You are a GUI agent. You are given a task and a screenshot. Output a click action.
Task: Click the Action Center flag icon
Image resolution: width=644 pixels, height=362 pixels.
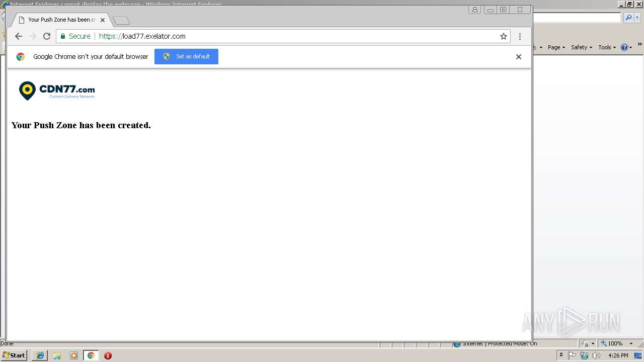coord(572,355)
